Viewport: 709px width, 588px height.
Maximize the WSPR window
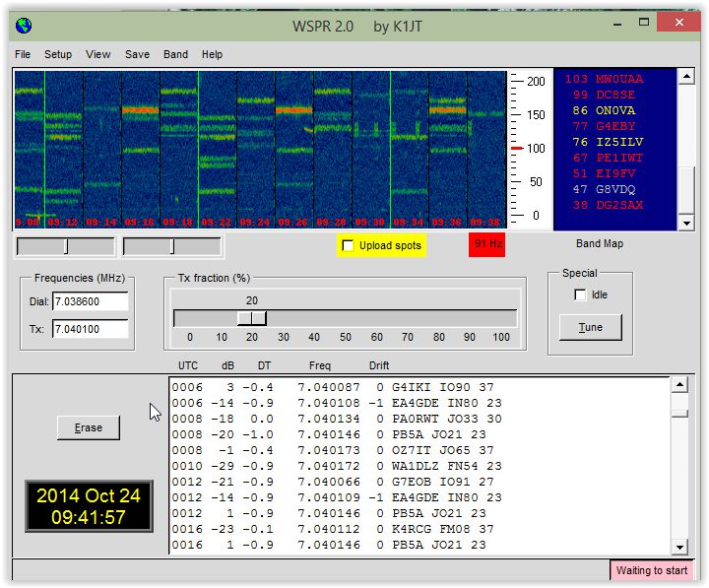tap(644, 23)
